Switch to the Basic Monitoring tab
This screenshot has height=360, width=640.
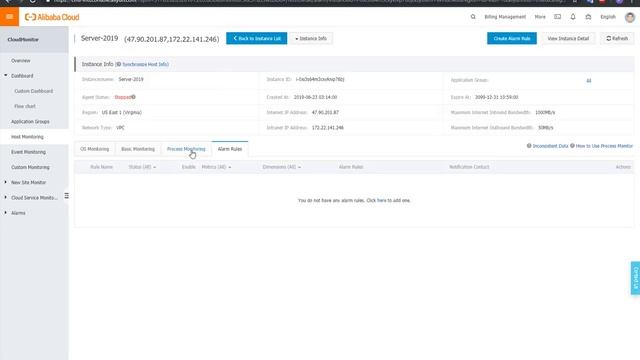(x=138, y=149)
